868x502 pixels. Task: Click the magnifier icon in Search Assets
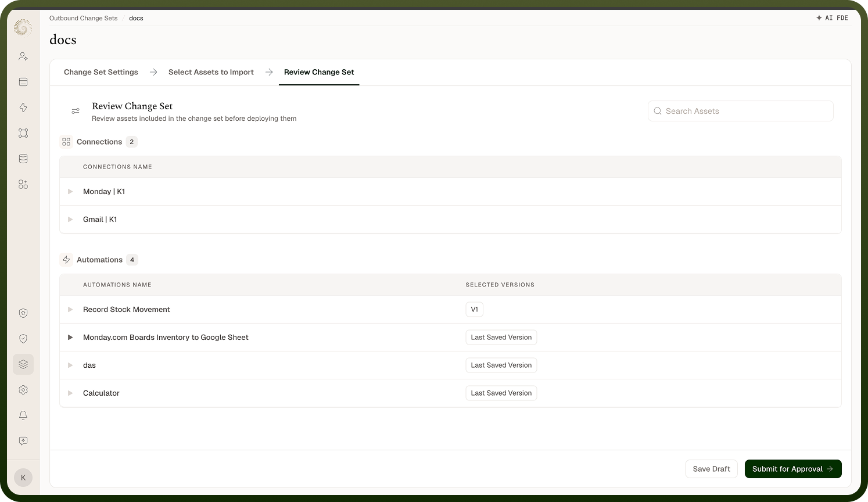pos(658,111)
